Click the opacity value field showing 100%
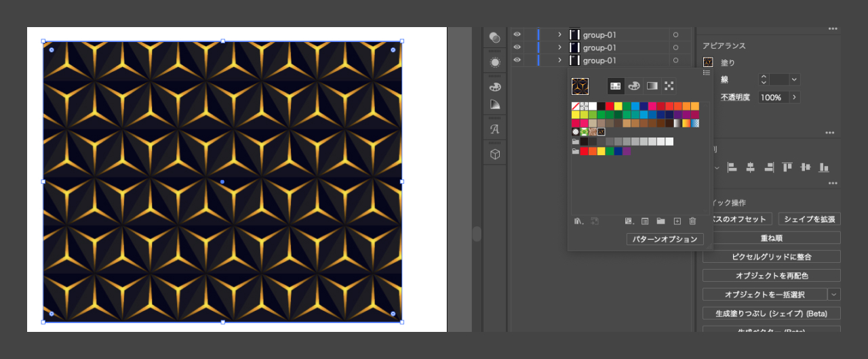 pyautogui.click(x=772, y=98)
